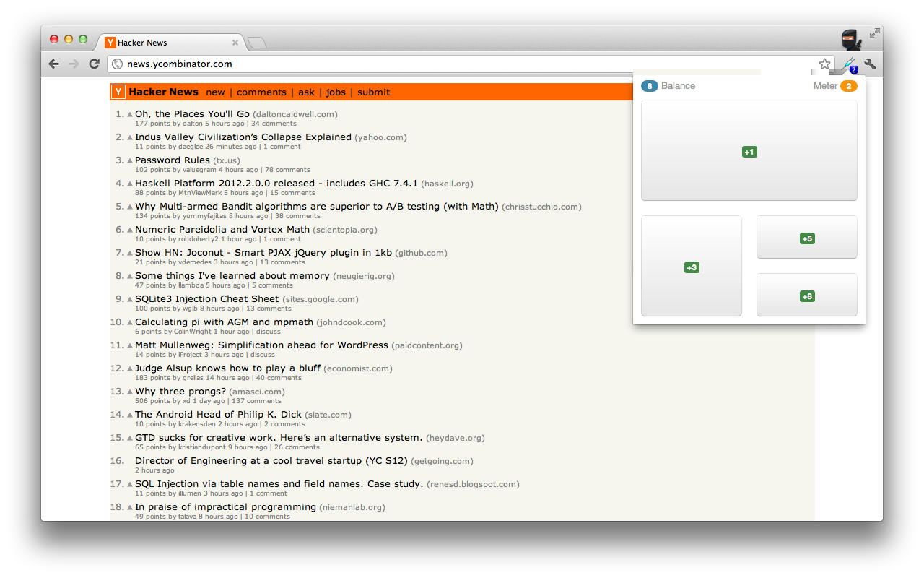The image size is (924, 578).
Task: Upvote the 'Show HN: Joconut' story
Action: tap(131, 253)
